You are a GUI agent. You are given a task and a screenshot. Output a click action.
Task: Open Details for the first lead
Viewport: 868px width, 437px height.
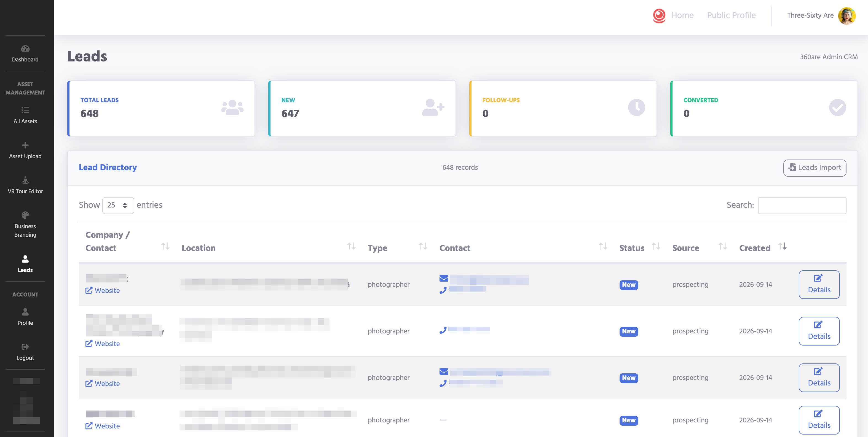click(x=819, y=284)
